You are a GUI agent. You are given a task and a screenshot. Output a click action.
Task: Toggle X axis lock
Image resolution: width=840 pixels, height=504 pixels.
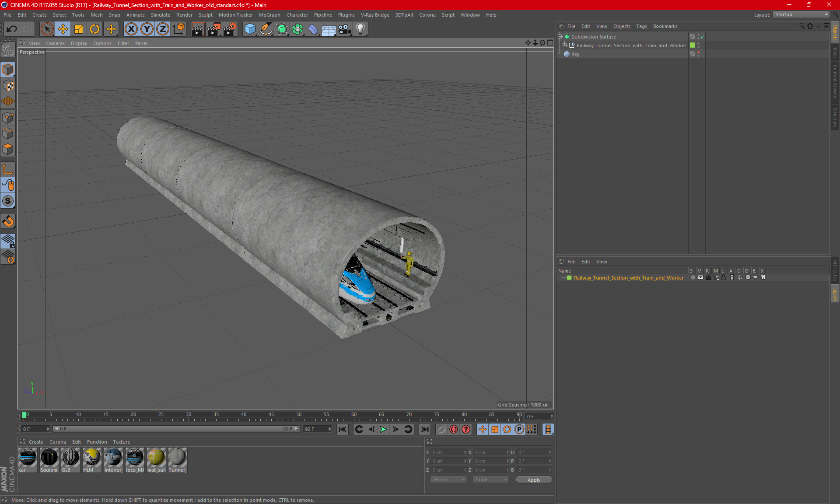[131, 29]
